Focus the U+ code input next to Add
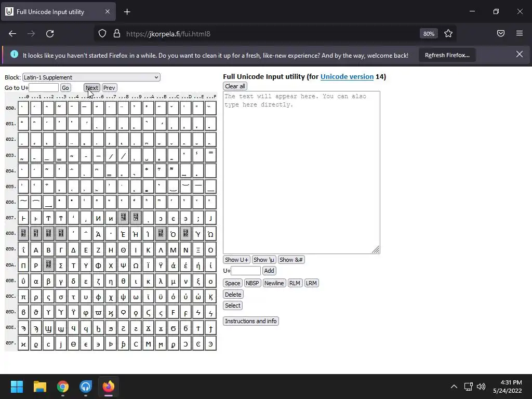The height and width of the screenshot is (399, 532). click(x=246, y=270)
